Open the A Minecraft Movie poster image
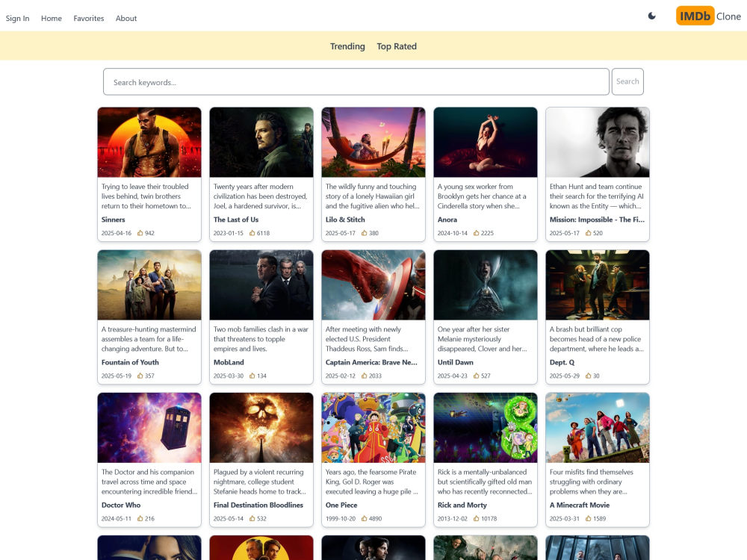 coord(598,428)
